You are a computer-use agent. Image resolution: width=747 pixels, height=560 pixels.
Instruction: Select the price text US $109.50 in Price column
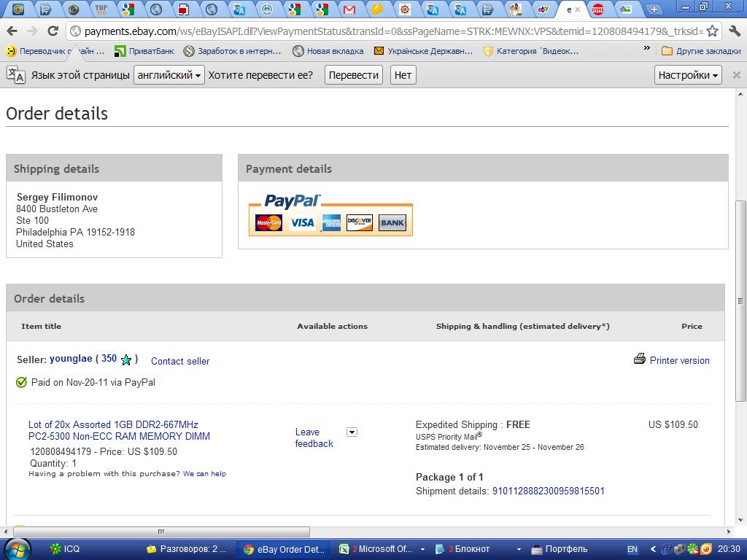673,424
